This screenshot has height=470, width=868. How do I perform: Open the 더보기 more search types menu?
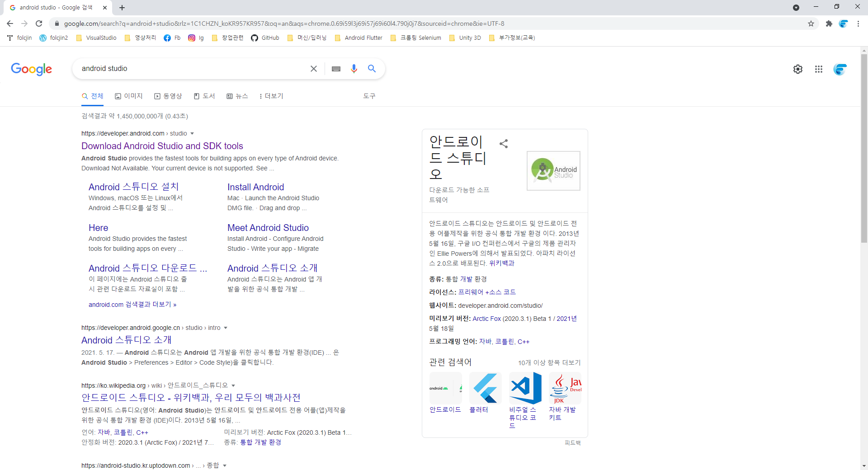pos(271,96)
